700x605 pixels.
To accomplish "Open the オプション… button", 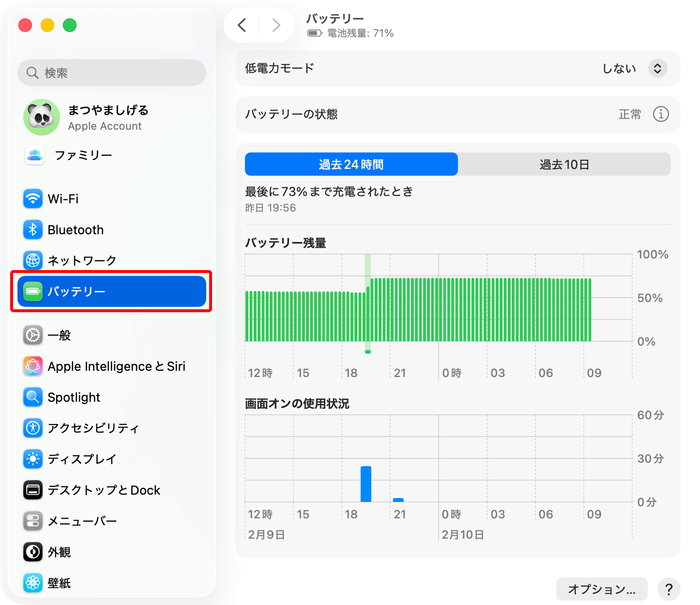I will [x=602, y=589].
